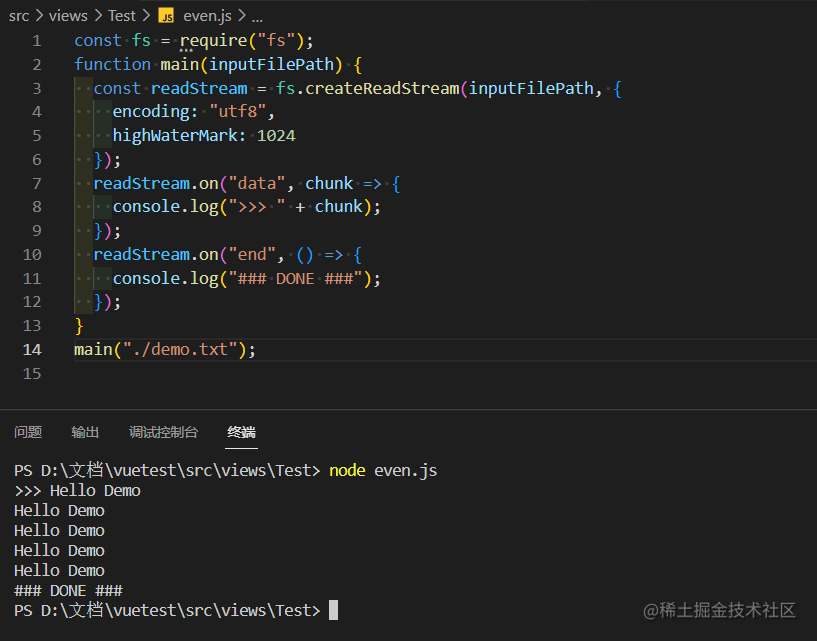
Task: Click fs.createReadStream in line 3
Action: (368, 89)
